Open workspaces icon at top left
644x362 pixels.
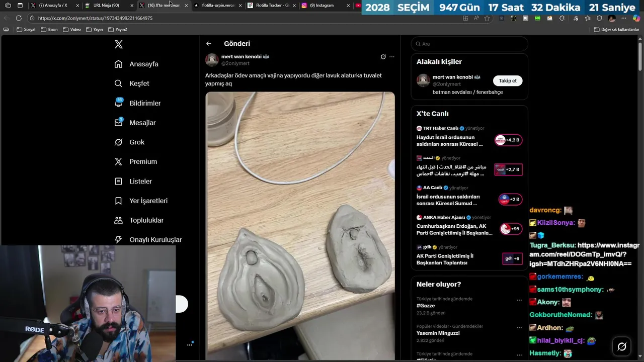tap(8, 6)
